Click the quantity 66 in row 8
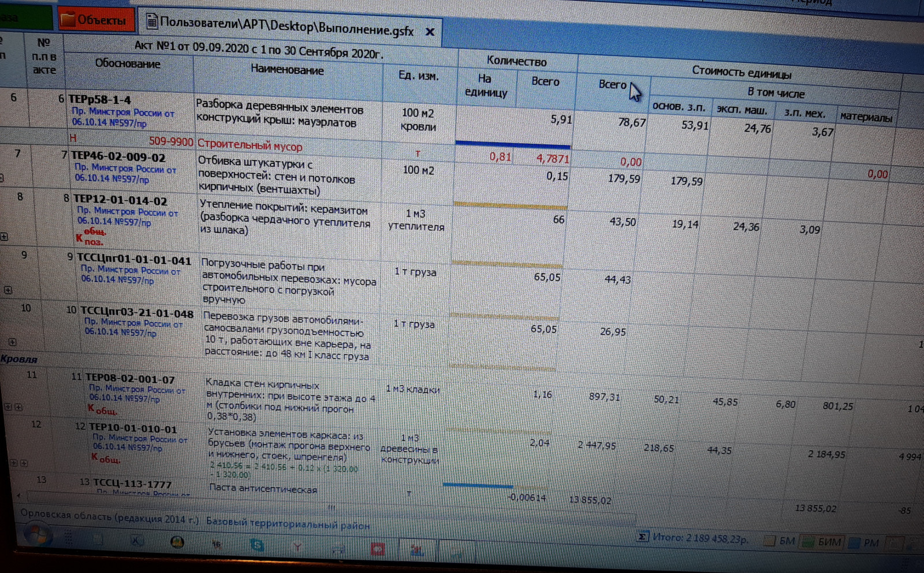Screen dimensions: 924x573 (558, 220)
